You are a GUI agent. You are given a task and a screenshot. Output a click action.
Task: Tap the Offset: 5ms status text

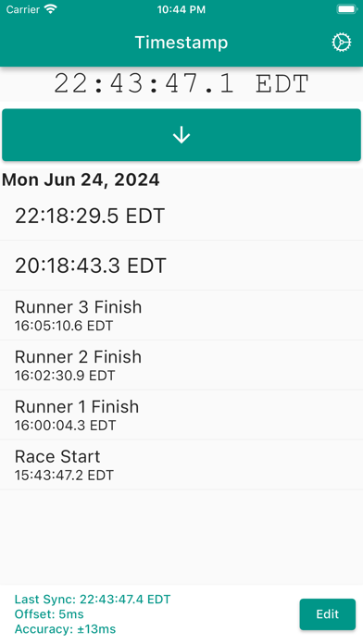49,614
